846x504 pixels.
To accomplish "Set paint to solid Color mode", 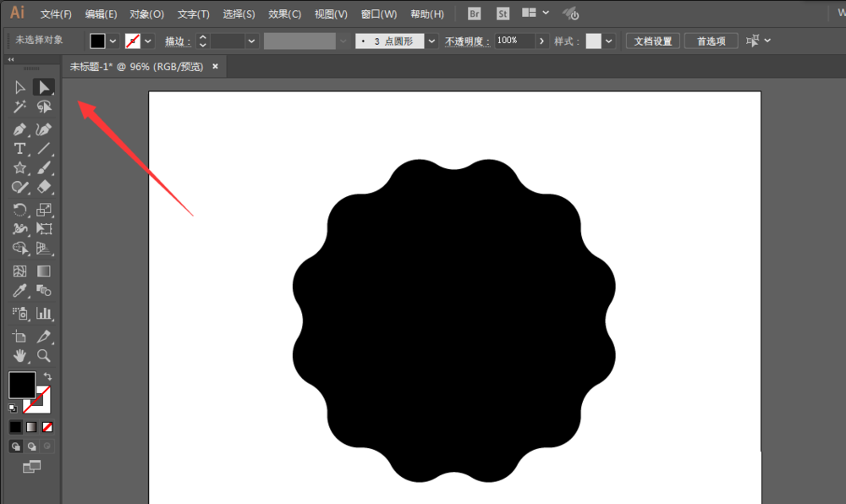I will [15, 427].
